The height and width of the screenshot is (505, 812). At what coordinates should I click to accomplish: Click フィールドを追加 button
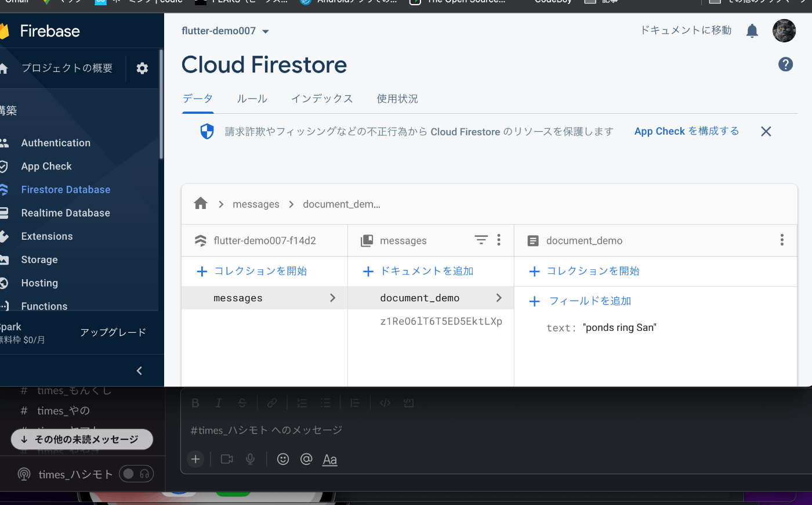coord(580,301)
